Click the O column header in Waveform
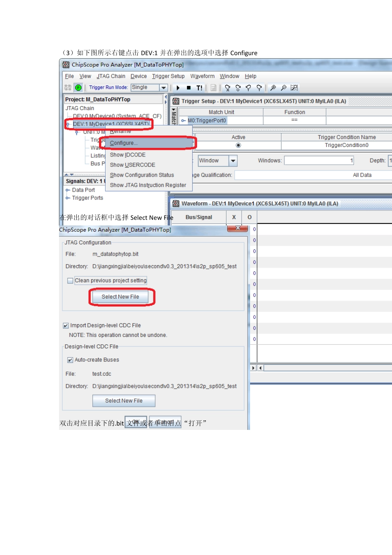 [x=249, y=217]
